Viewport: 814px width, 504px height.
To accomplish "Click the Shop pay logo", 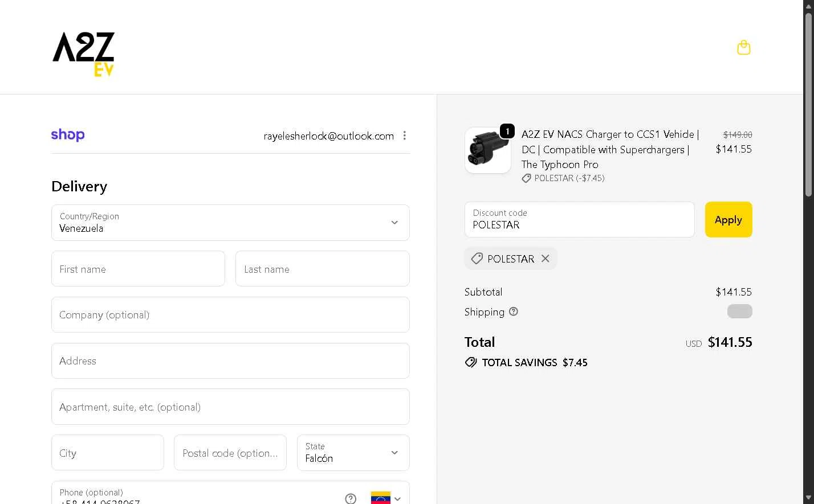I will point(68,135).
